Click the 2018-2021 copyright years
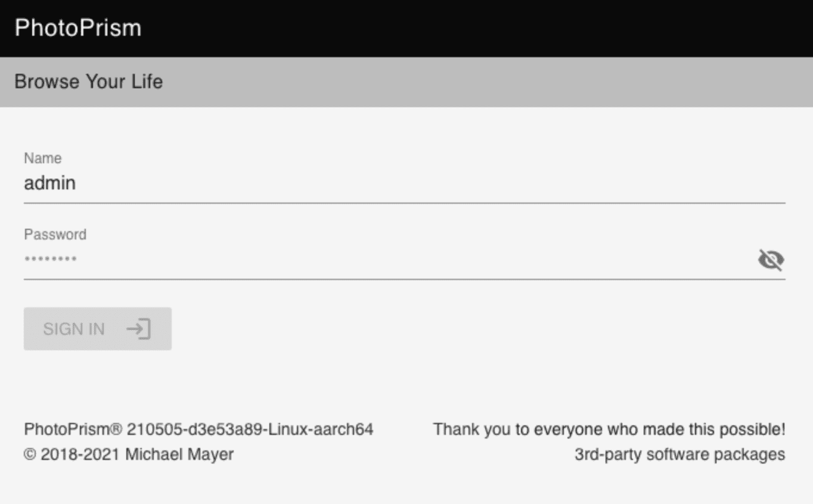 [x=80, y=455]
